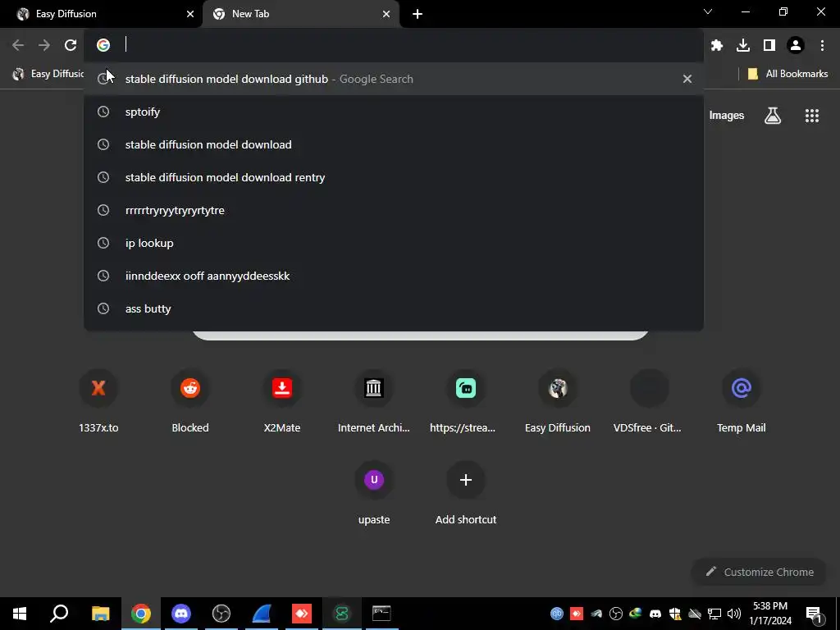This screenshot has height=630, width=840.
Task: Select the rrrrrtryryytryryrtytre suggestion
Action: tap(394, 210)
